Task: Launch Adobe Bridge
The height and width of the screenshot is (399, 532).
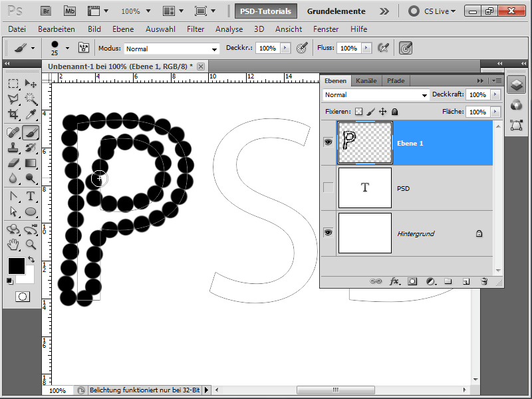Action: (x=46, y=11)
